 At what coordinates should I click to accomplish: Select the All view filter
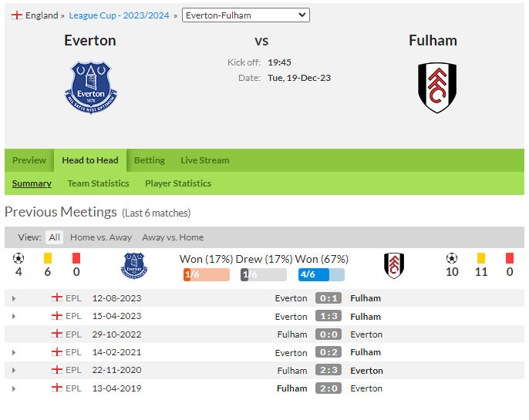[54, 237]
